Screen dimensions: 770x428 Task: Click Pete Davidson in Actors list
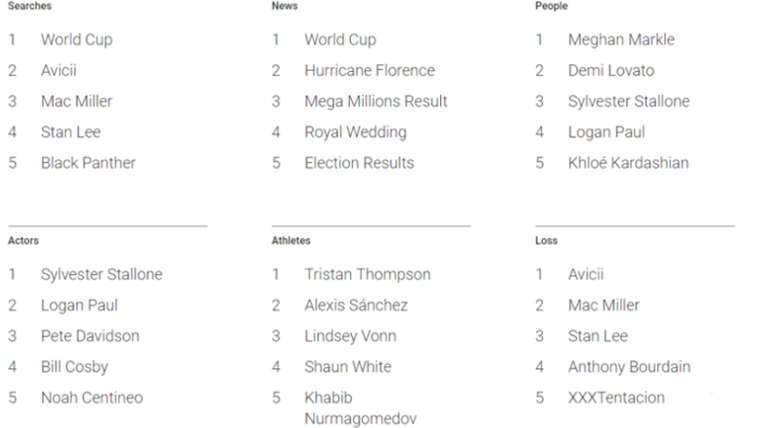pyautogui.click(x=90, y=336)
